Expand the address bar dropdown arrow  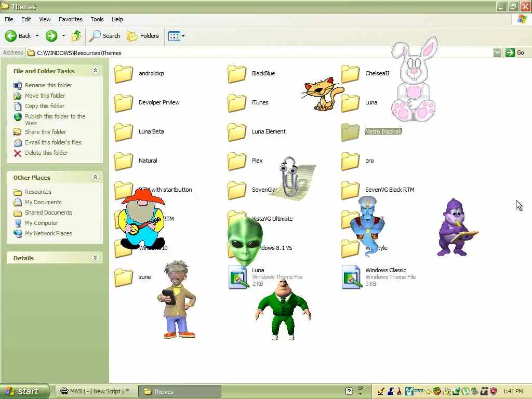(x=497, y=52)
